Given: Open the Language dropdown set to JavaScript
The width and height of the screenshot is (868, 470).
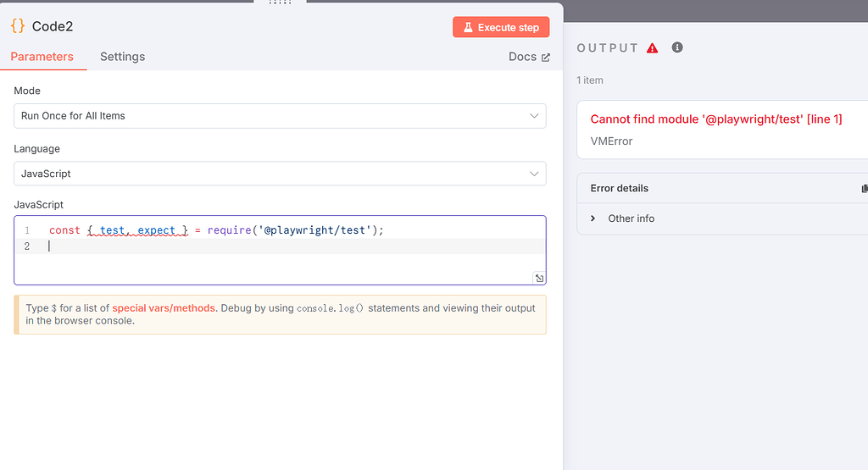Looking at the screenshot, I should (280, 174).
